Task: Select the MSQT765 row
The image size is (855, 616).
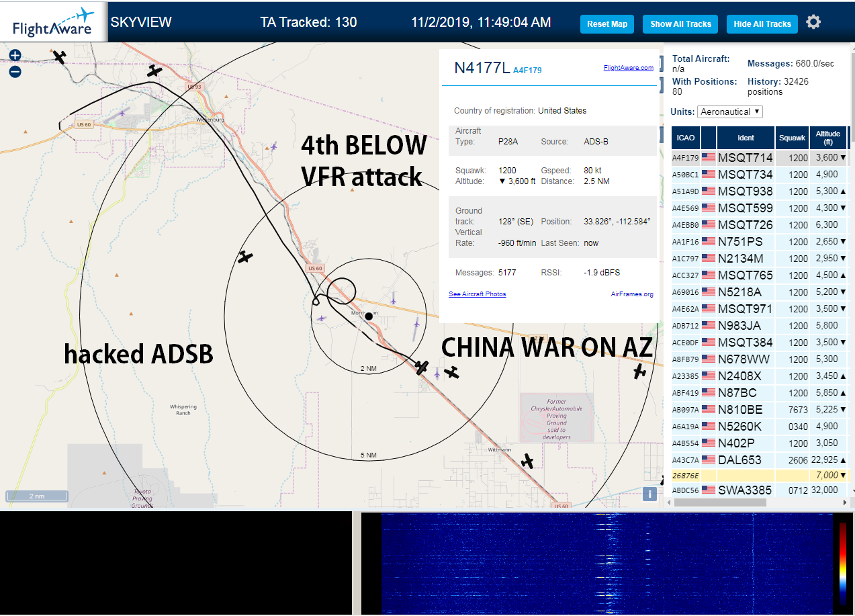Action: tap(760, 275)
